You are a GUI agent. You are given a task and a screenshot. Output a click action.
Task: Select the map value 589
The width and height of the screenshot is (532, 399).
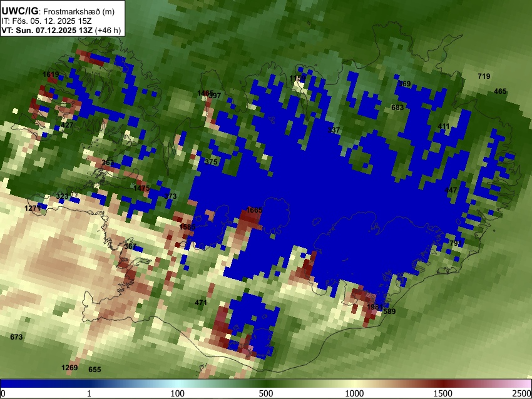coord(389,311)
